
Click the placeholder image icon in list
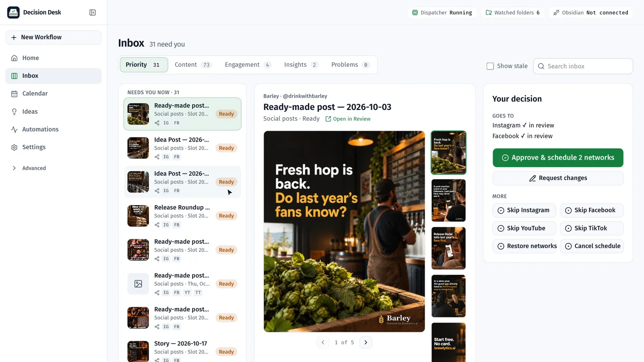coord(138,284)
